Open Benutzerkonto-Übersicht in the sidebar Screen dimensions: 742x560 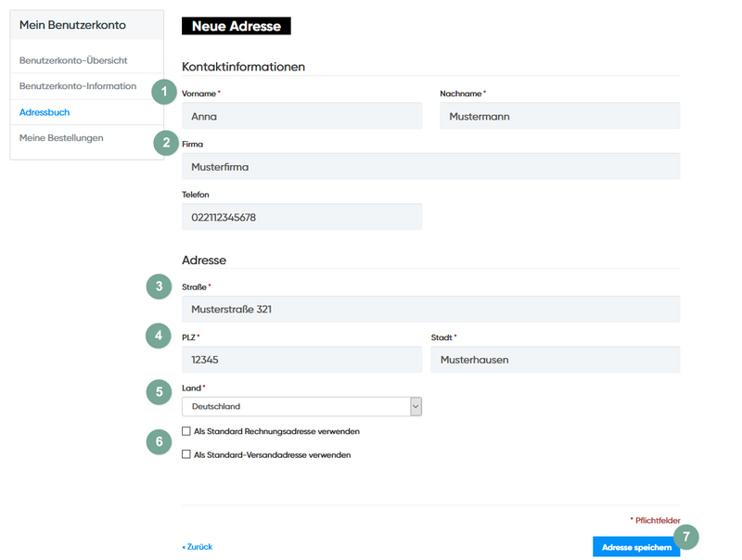(73, 60)
